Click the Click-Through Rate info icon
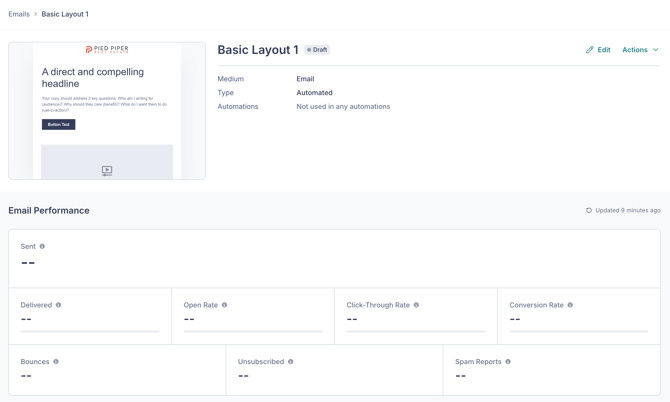670x402 pixels. [x=416, y=305]
